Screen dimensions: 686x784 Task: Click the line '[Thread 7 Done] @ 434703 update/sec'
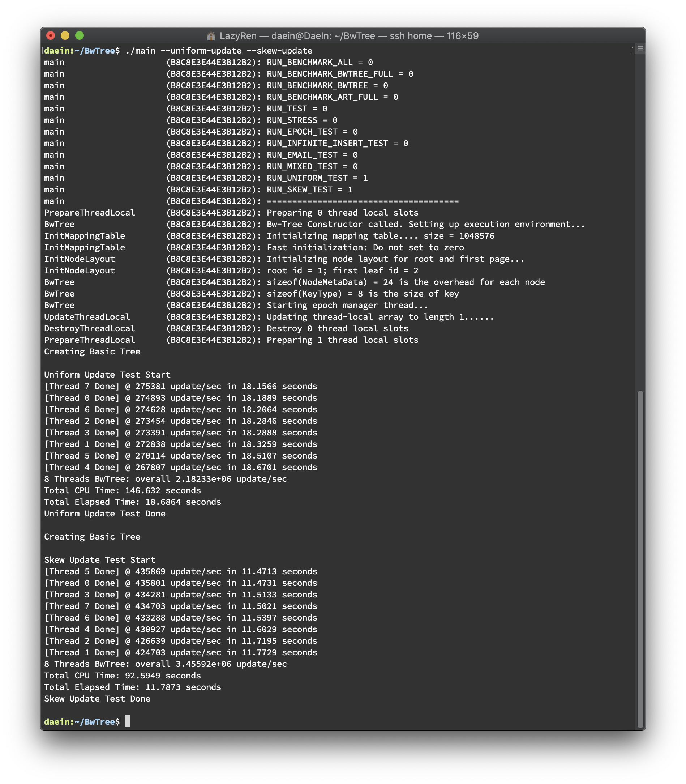pos(181,606)
